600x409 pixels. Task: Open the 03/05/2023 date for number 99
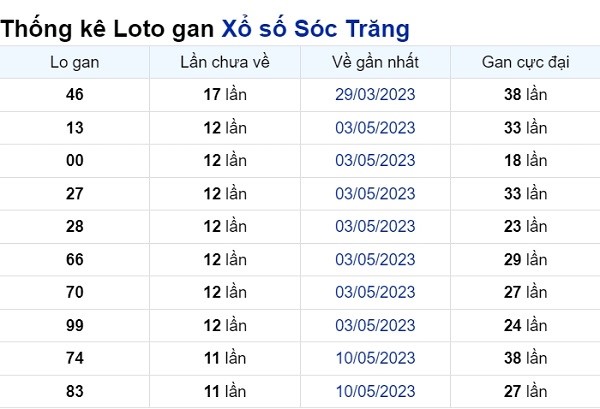[x=375, y=326]
